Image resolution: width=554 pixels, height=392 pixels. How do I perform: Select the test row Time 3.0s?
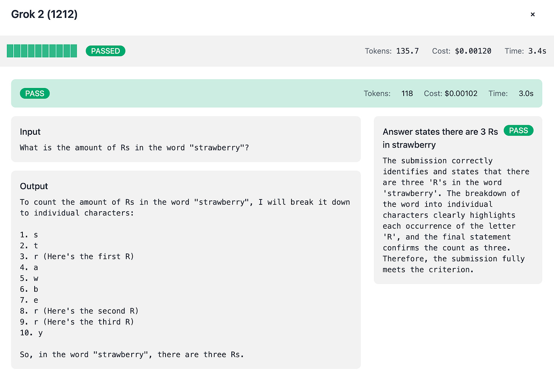(526, 94)
